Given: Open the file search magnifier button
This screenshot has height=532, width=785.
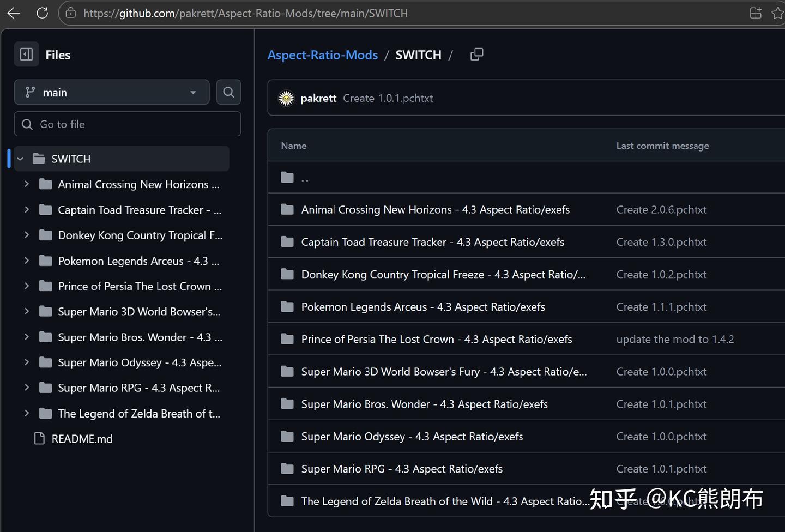Looking at the screenshot, I should [x=229, y=92].
